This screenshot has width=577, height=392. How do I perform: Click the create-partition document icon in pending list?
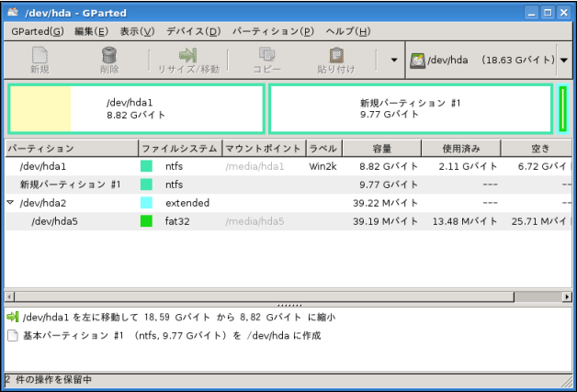point(13,335)
